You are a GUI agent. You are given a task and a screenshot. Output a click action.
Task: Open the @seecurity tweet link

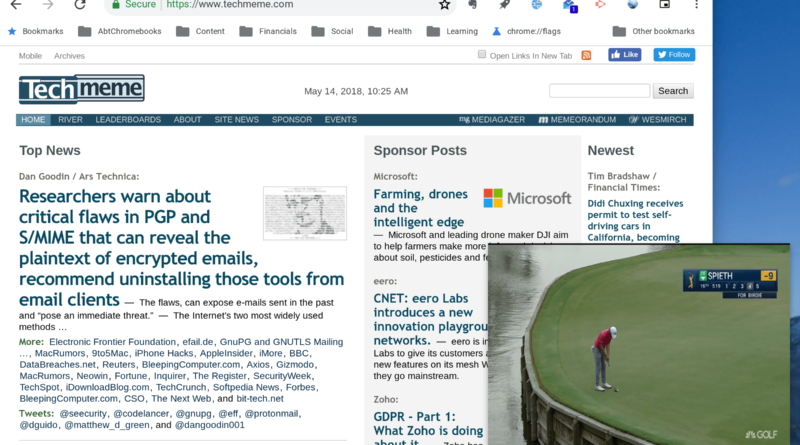[x=83, y=413]
